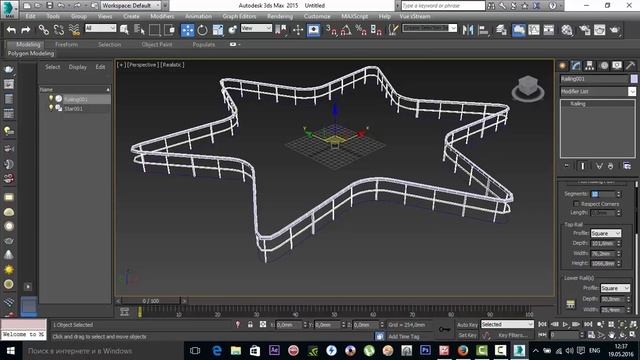Expand the ribbon options dropdown after Populate

pyautogui.click(x=235, y=44)
